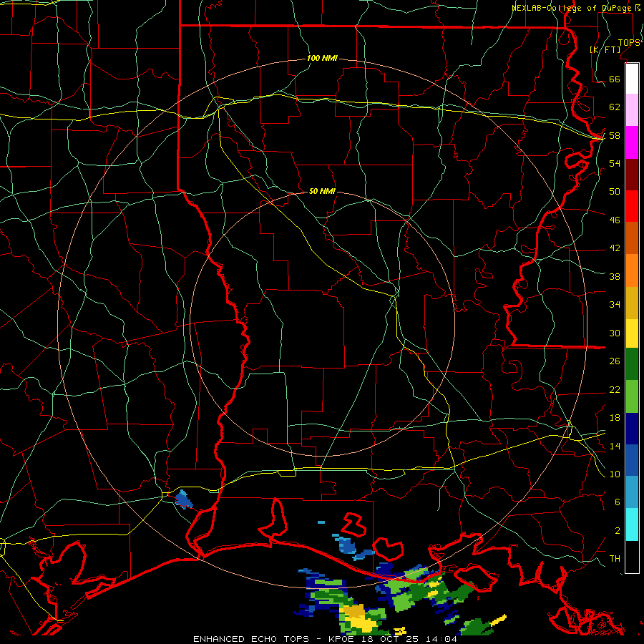This screenshot has height=644, width=644.
Task: Click the navy blue legend swatch
Action: click(x=632, y=429)
